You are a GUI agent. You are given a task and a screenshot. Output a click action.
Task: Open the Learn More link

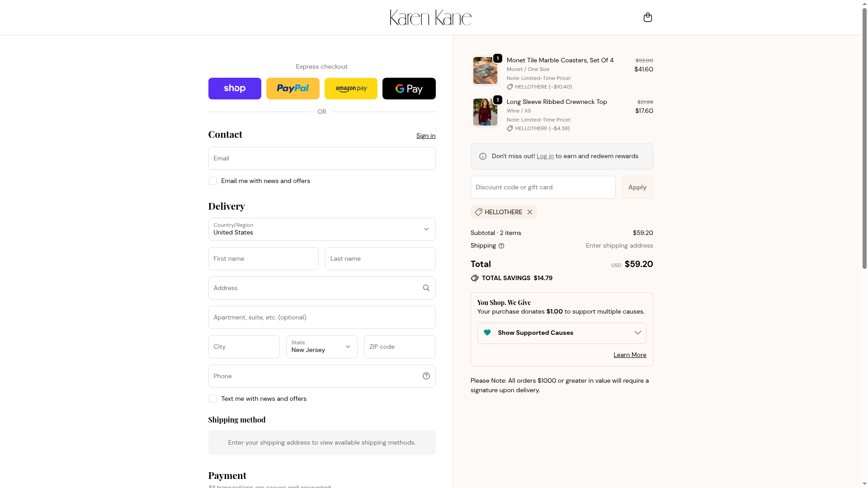point(629,355)
